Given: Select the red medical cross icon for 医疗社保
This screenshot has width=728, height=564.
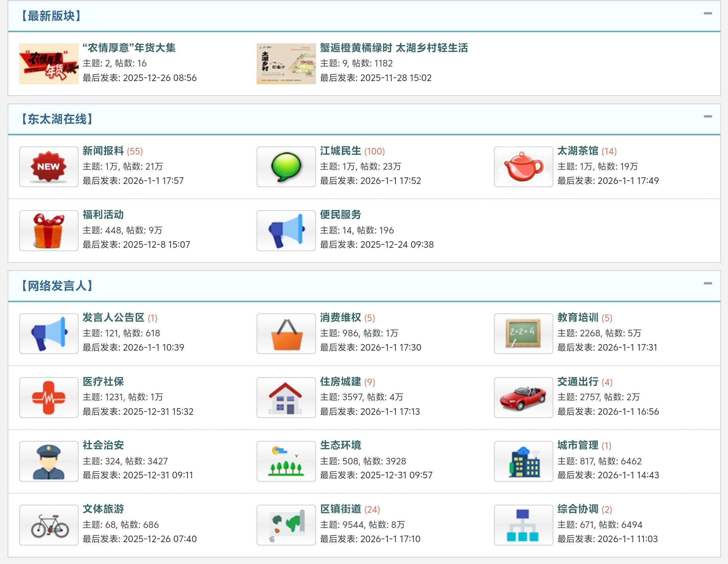Looking at the screenshot, I should [49, 397].
